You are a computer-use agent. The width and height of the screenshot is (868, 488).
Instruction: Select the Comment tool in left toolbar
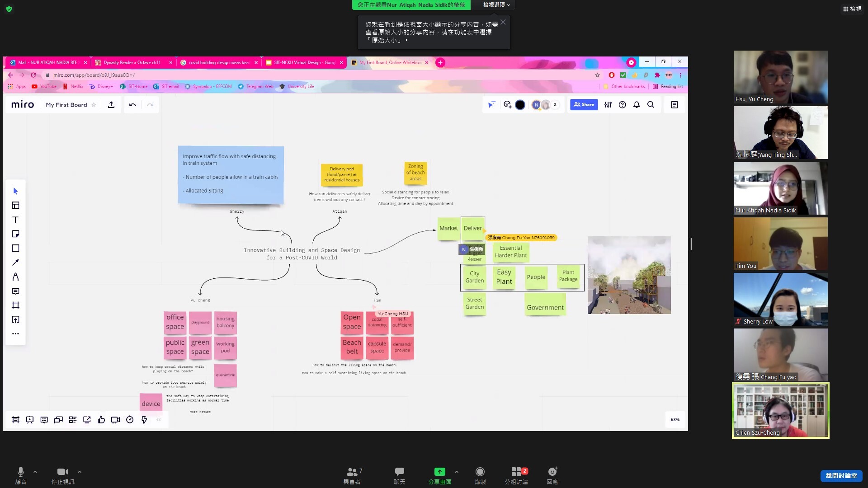pyautogui.click(x=15, y=291)
